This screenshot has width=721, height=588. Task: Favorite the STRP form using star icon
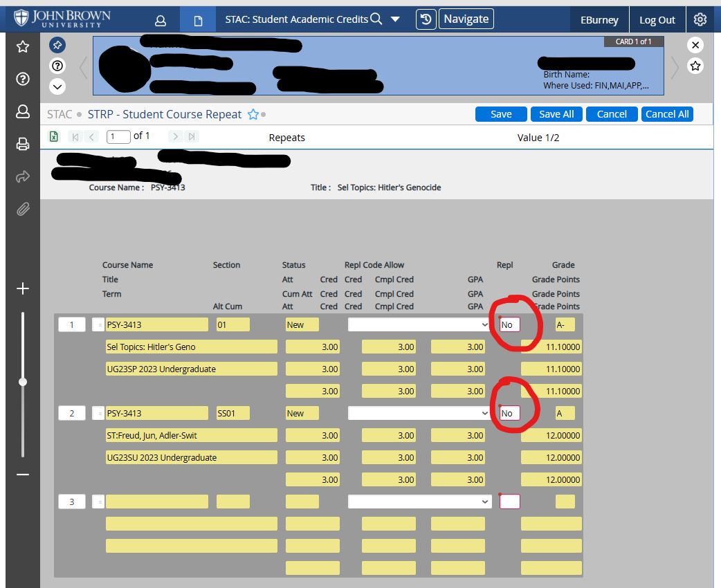253,114
